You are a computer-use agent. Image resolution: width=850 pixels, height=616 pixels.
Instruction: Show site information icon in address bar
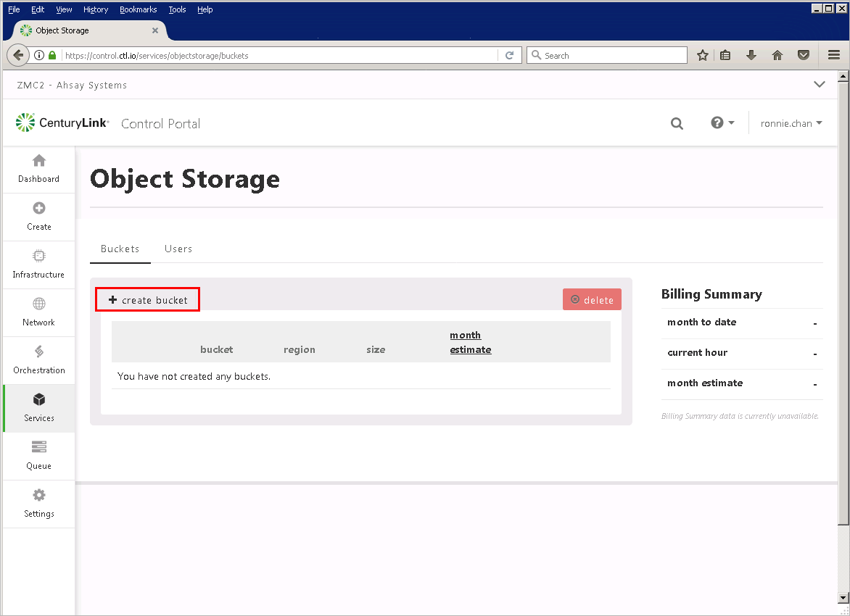(39, 55)
